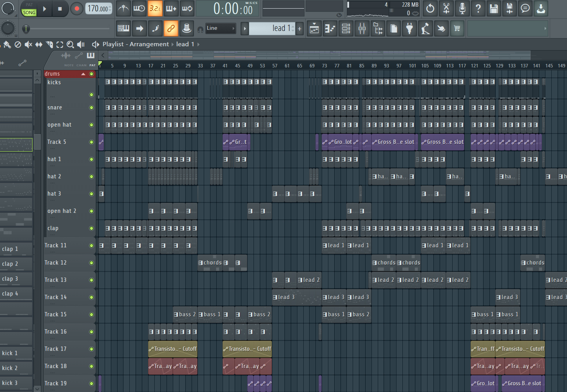
Task: Set the tempo field showing 170.000
Action: [98, 8]
